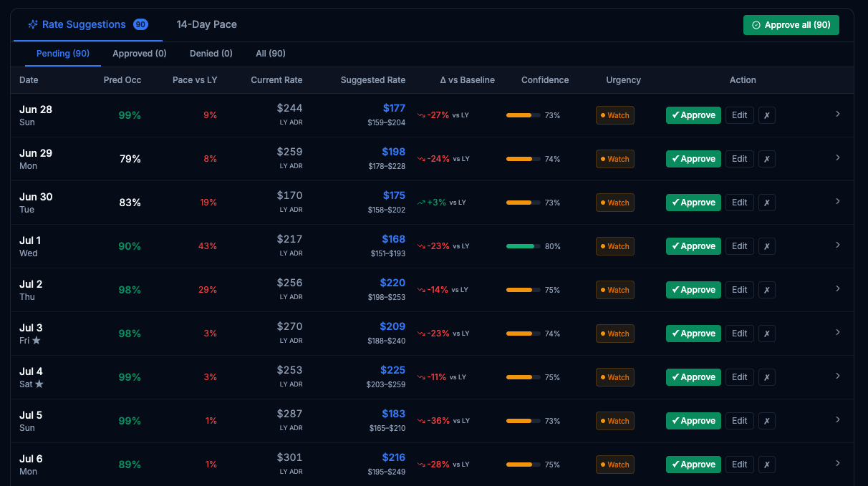Image resolution: width=868 pixels, height=486 pixels.
Task: Click the Pace vs LY column header
Action: 195,80
